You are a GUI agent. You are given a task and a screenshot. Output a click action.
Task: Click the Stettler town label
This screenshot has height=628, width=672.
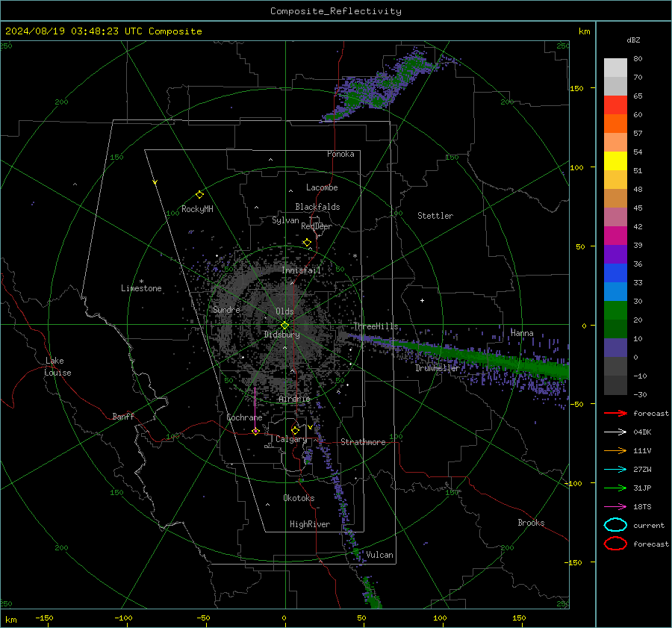435,216
